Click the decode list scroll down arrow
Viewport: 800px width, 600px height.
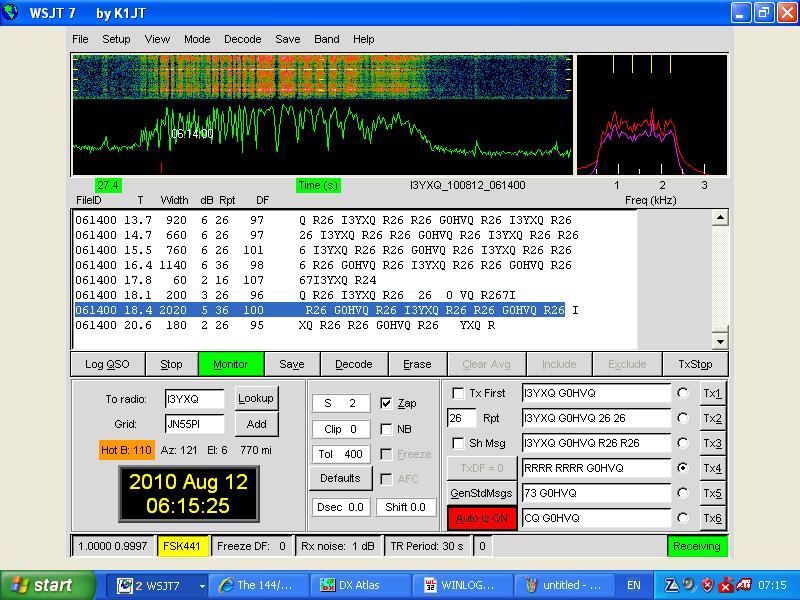tap(719, 341)
